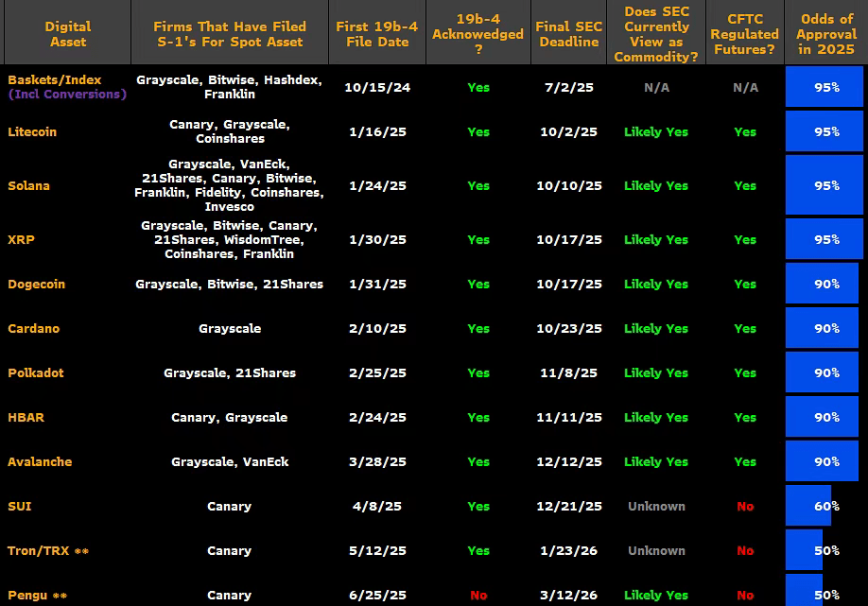Click the 10/10/25 deadline for Solana
The image size is (868, 606).
[568, 186]
